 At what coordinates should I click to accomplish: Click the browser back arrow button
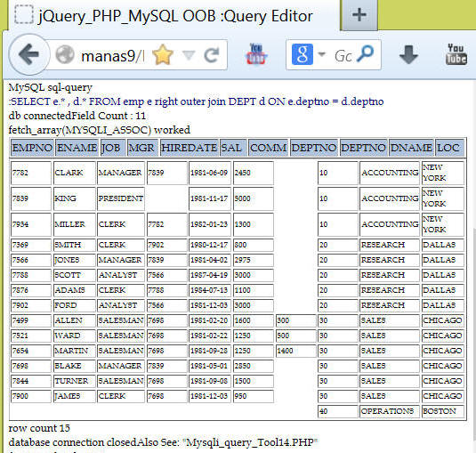[29, 54]
